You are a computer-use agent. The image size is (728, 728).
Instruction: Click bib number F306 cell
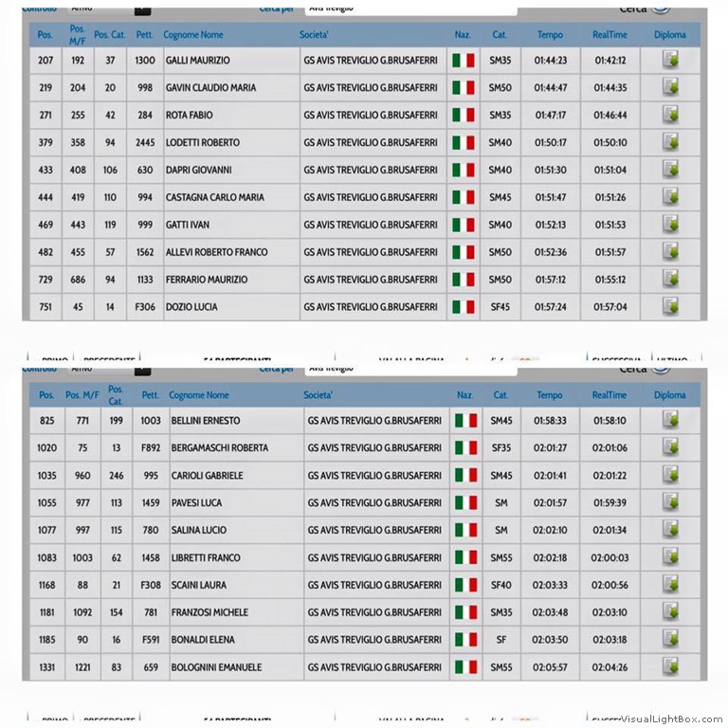point(145,306)
